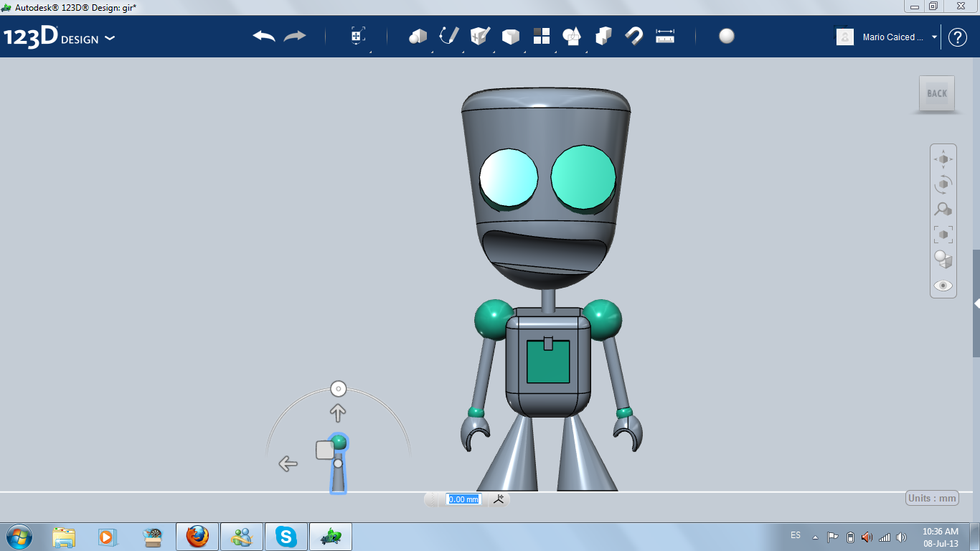
Task: Open Firefox from the taskbar
Action: (x=197, y=536)
